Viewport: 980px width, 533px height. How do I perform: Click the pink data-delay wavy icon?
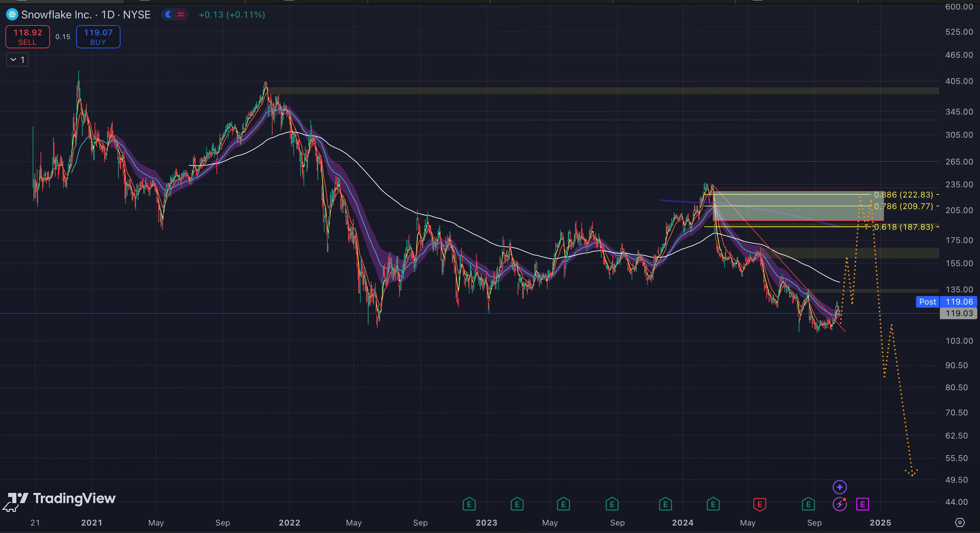click(181, 14)
